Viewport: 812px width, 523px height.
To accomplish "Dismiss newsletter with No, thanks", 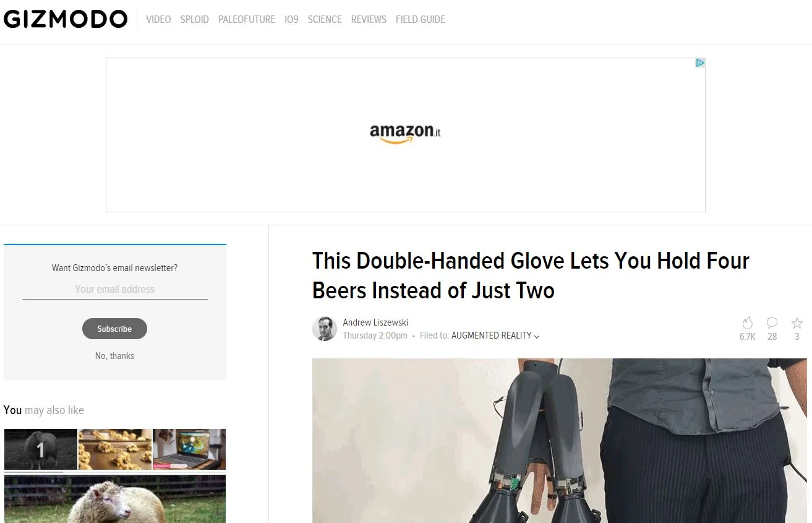I will 114,356.
